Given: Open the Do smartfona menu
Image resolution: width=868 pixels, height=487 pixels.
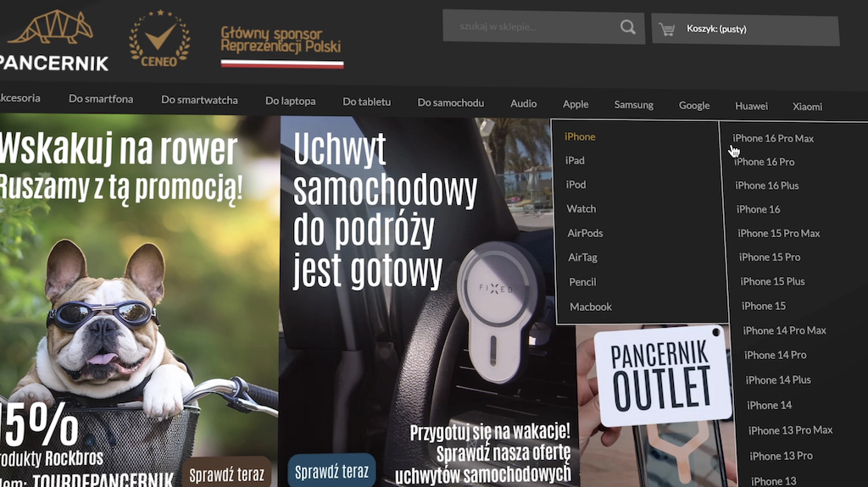Looking at the screenshot, I should [101, 99].
